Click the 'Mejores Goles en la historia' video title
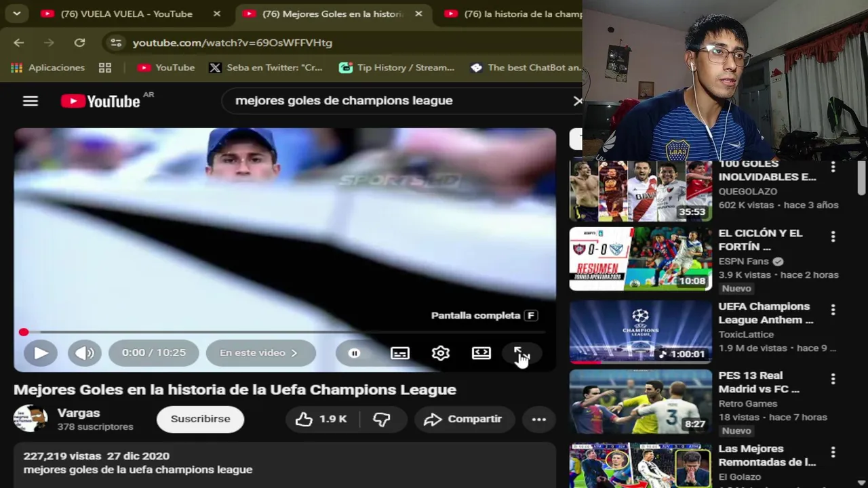This screenshot has width=868, height=488. (x=235, y=390)
